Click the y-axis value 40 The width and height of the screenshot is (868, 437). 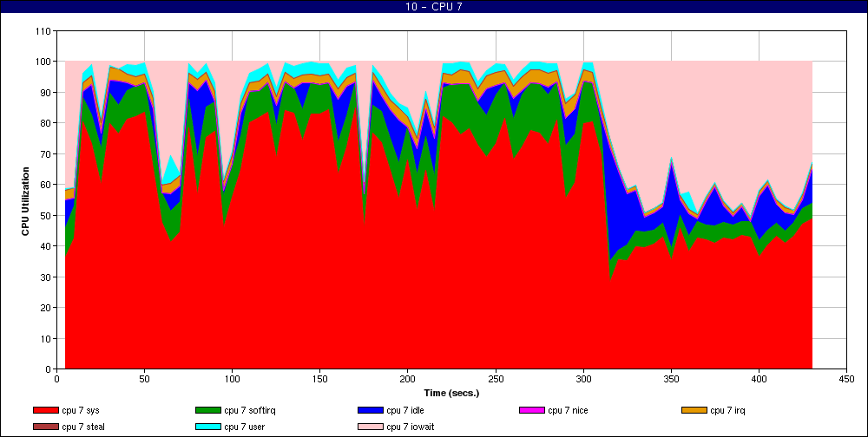pos(47,246)
